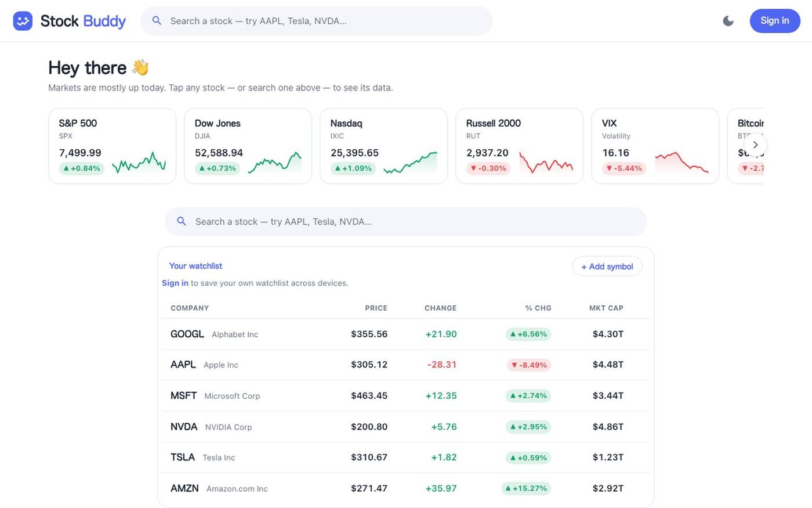Open the Nasdaq index card

coord(383,146)
